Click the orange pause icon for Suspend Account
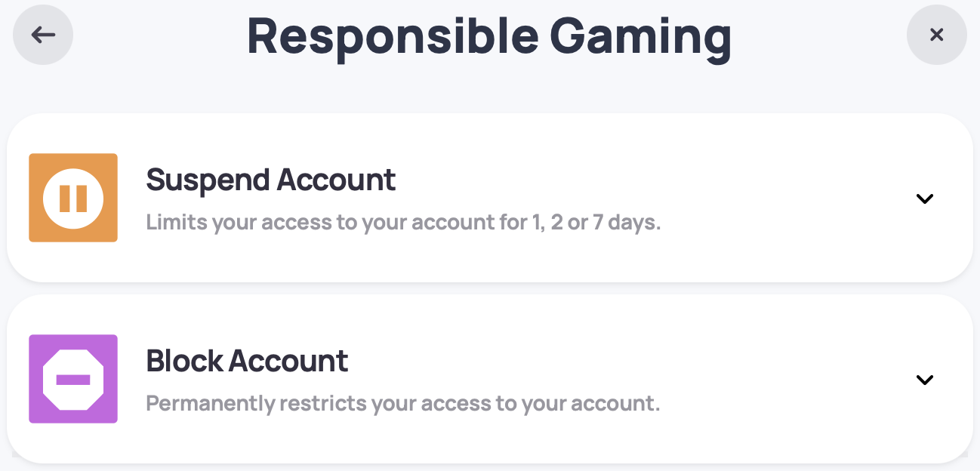980x471 pixels. pos(73,198)
